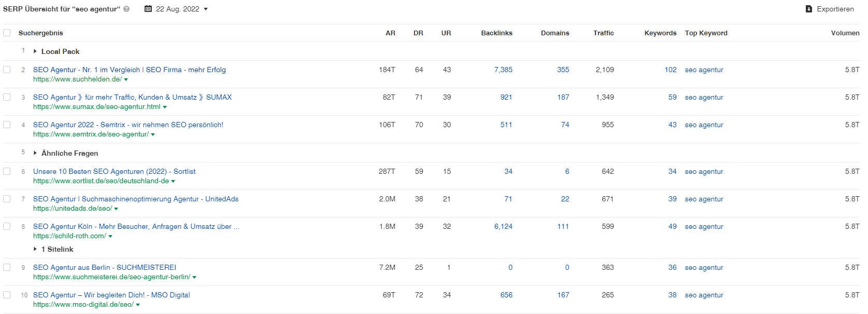868x314 pixels.
Task: Open the help tooltip beside the SERP title
Action: click(126, 9)
